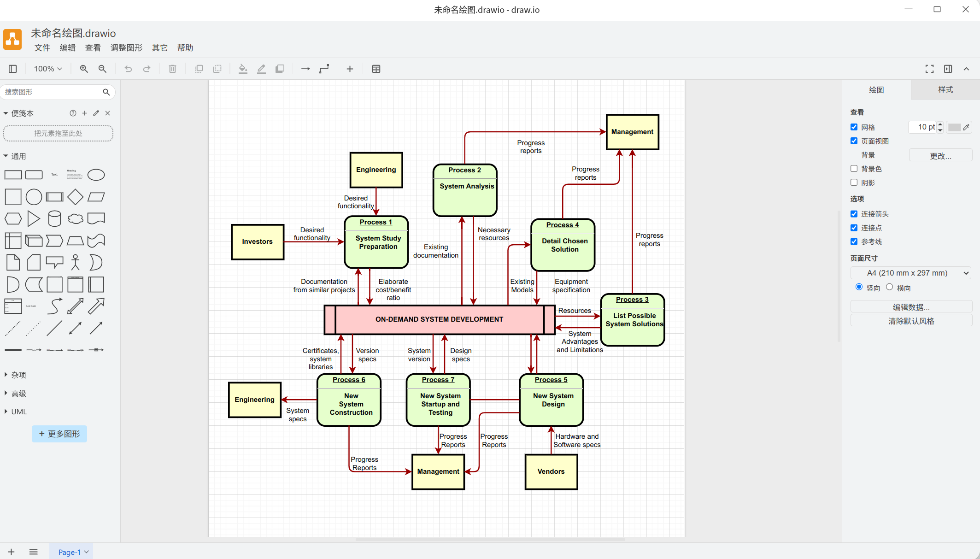Enable the 阴影 shadow checkbox

tap(854, 182)
